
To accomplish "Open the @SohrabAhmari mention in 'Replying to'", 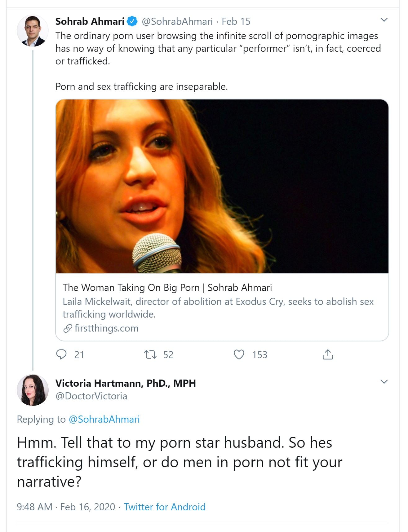I will coord(104,419).
